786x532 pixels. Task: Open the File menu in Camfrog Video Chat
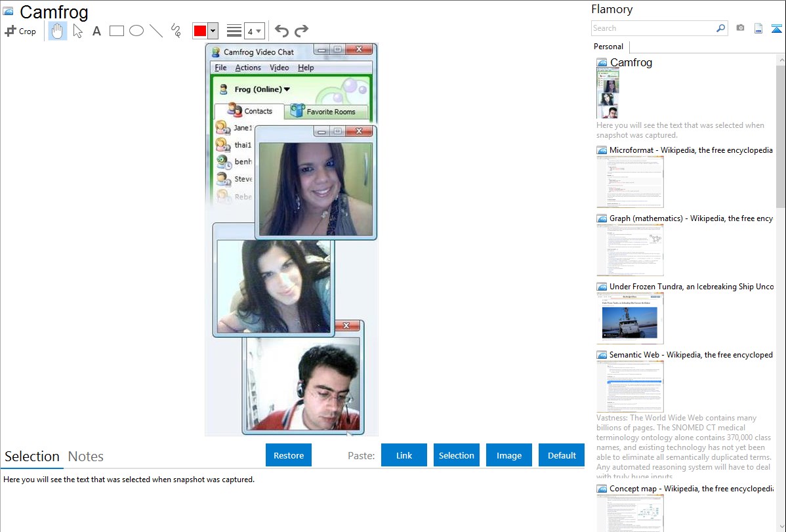point(220,68)
